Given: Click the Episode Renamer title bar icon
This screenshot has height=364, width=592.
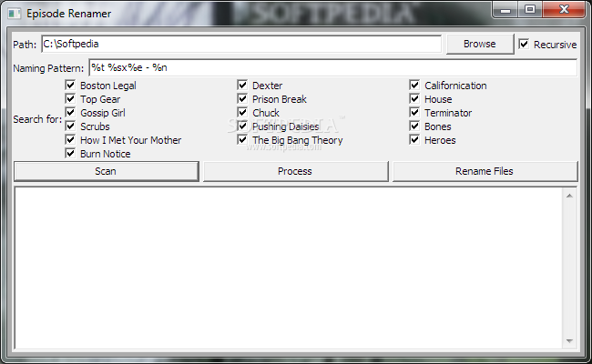Looking at the screenshot, I should 15,14.
